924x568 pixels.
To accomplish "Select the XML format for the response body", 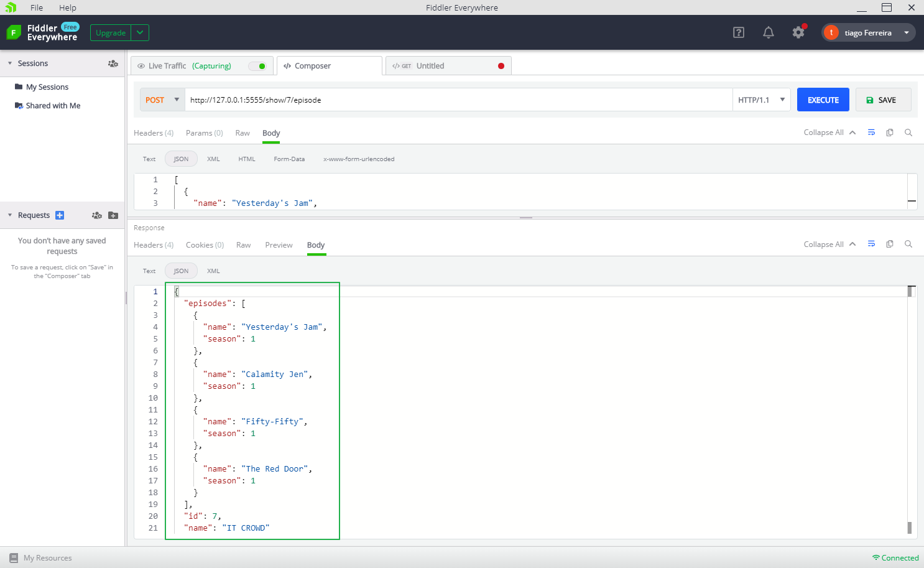I will (x=213, y=271).
